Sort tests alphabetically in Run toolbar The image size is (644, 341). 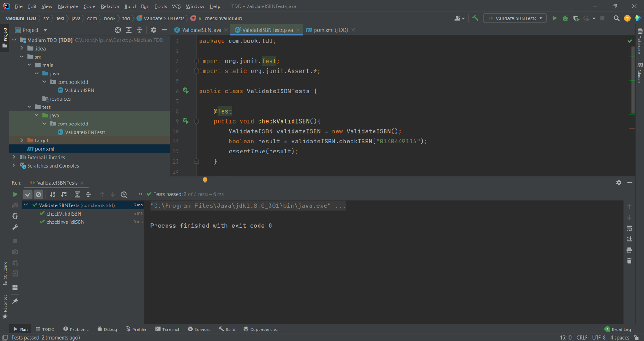[x=52, y=194]
